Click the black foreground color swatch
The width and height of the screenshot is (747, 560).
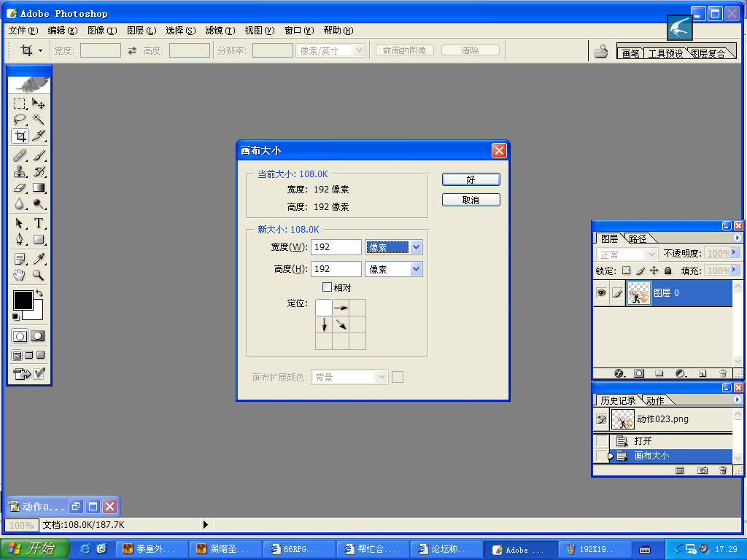[23, 300]
